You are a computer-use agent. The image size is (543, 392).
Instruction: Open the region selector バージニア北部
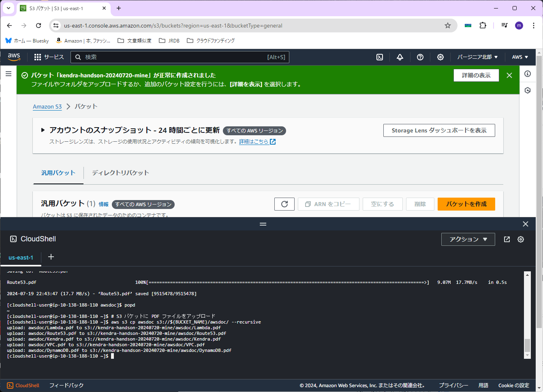point(478,57)
